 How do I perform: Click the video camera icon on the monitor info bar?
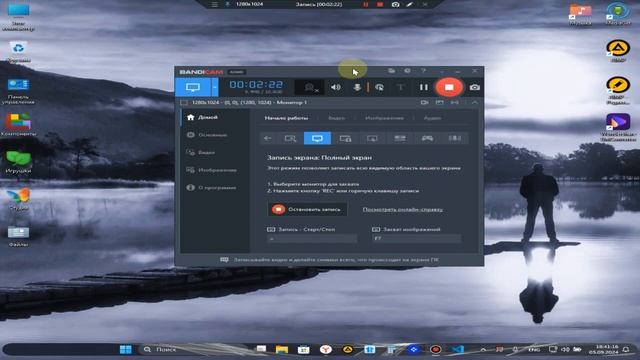(x=424, y=102)
